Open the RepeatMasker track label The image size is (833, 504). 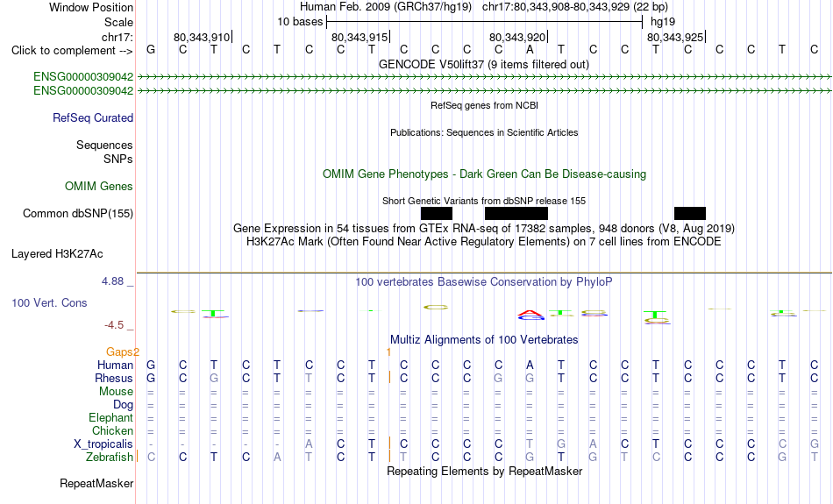(96, 483)
